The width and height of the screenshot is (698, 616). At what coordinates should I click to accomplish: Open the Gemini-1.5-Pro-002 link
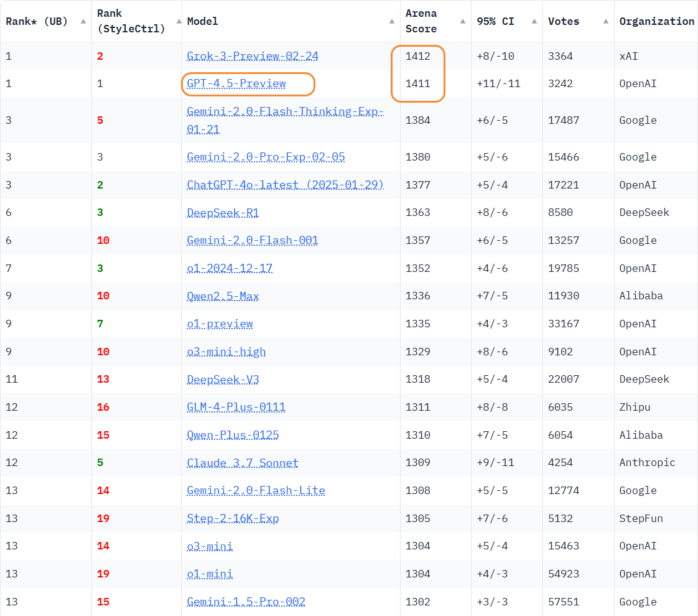pos(246,602)
